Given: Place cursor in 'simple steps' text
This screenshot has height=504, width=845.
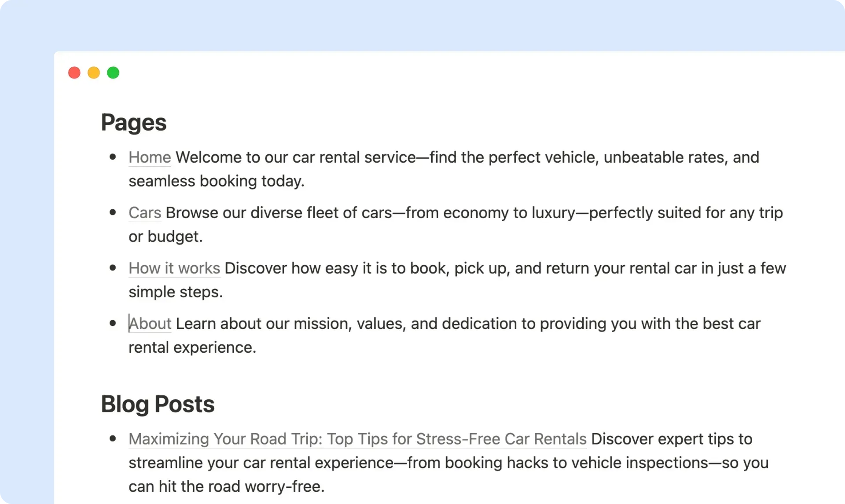Looking at the screenshot, I should [x=176, y=292].
